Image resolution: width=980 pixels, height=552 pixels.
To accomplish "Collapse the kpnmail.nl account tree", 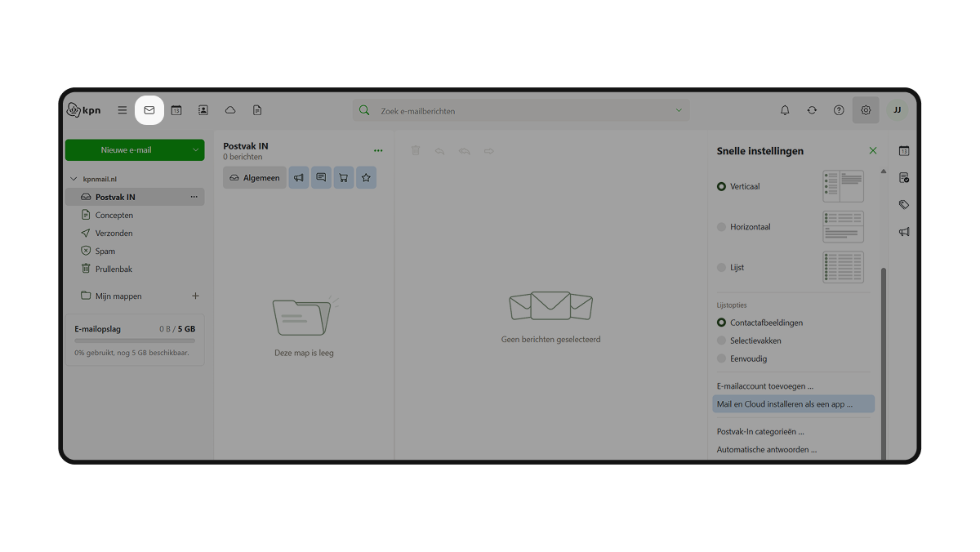I will pyautogui.click(x=73, y=179).
